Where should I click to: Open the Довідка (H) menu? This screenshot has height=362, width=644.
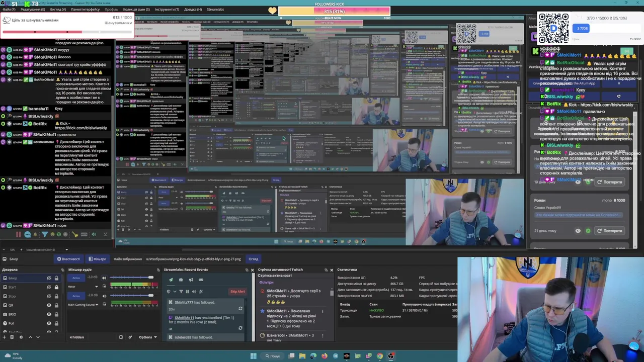point(193,9)
